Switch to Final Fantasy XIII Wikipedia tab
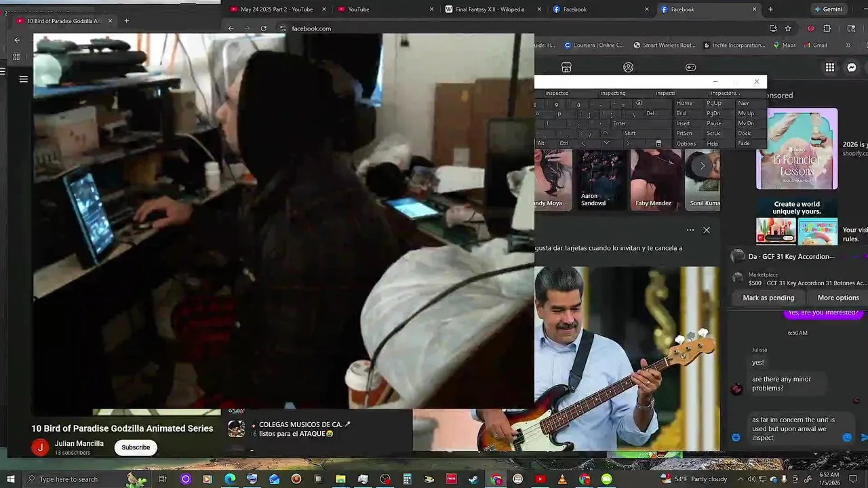 pos(492,9)
